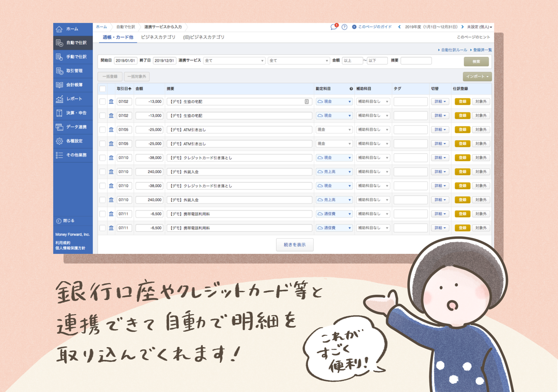Expand 詳細 dropdown in first row
Screen dimensions: 558x392
click(440, 102)
